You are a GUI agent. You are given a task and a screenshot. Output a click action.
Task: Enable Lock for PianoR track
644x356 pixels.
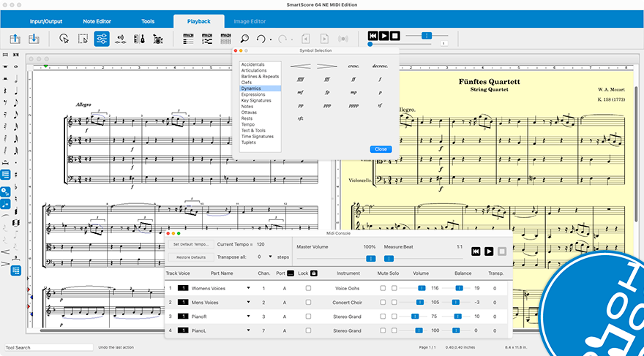tap(308, 317)
